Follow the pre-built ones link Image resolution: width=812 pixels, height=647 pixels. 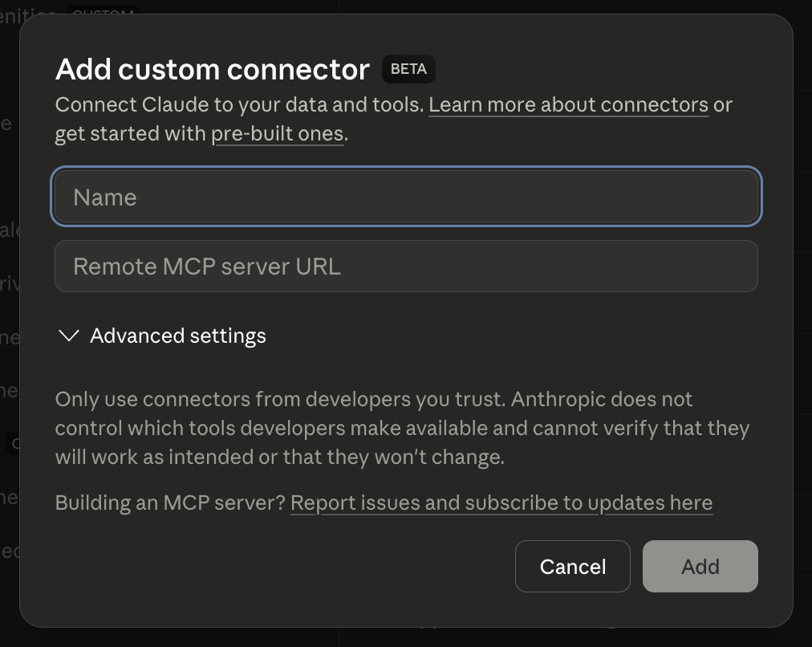pyautogui.click(x=278, y=134)
